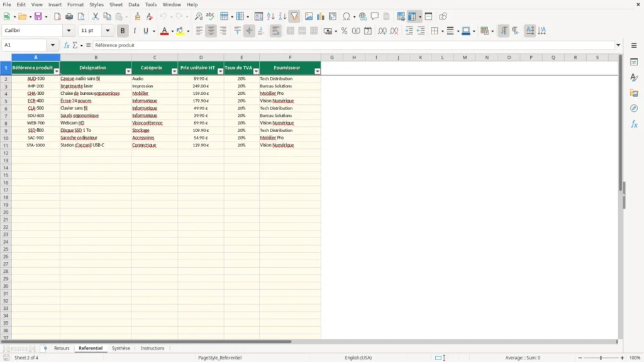Open sidebar Functions fx panel
This screenshot has height=362, width=644.
pos(634,124)
